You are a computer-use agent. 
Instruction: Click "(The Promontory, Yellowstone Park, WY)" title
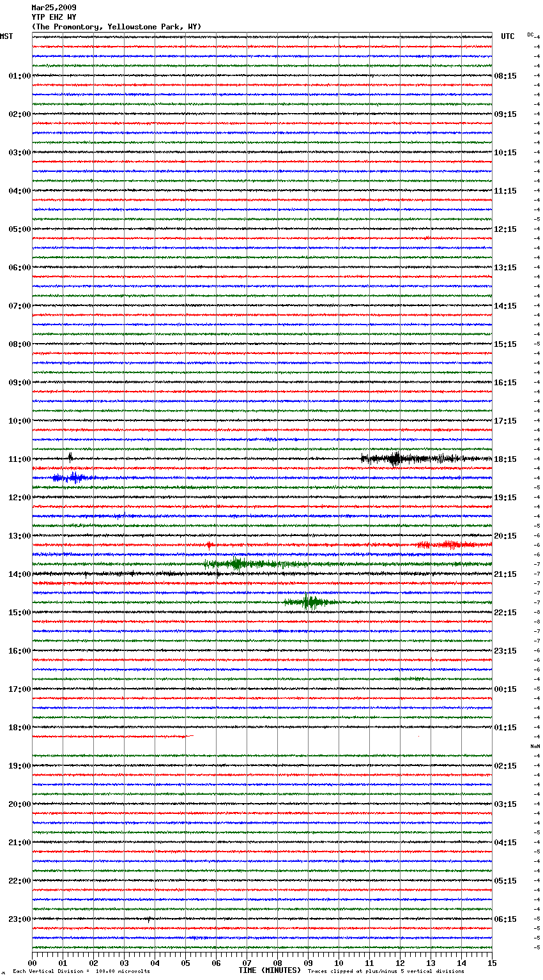[116, 27]
